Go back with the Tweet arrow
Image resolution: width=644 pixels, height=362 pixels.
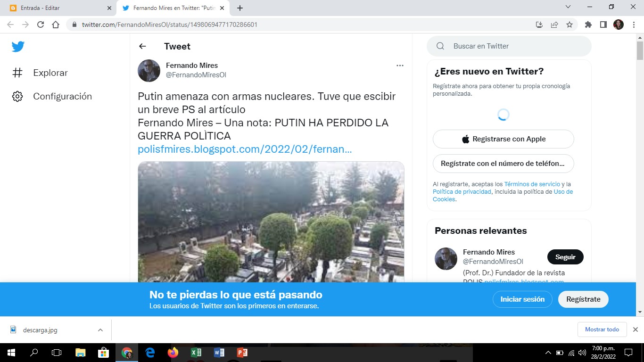[142, 46]
